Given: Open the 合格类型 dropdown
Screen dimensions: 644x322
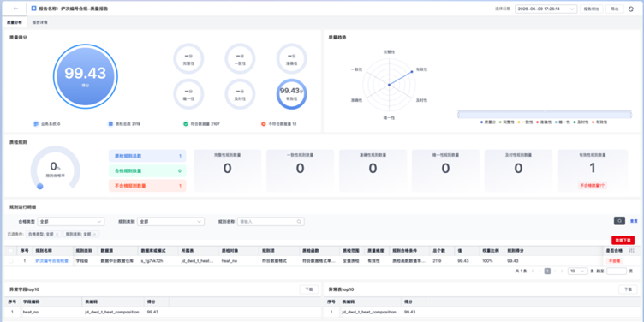Looking at the screenshot, I should (70, 221).
